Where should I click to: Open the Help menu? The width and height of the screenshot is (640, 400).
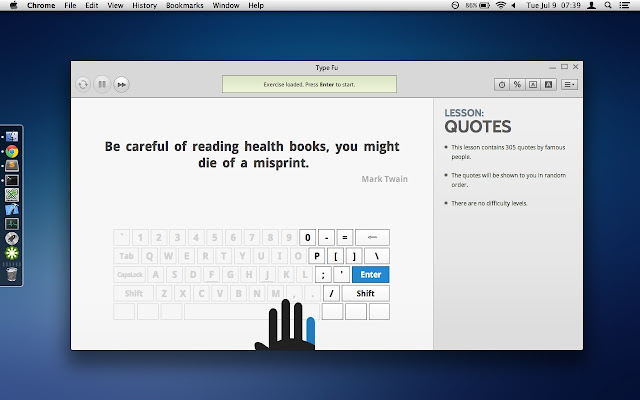click(x=256, y=5)
